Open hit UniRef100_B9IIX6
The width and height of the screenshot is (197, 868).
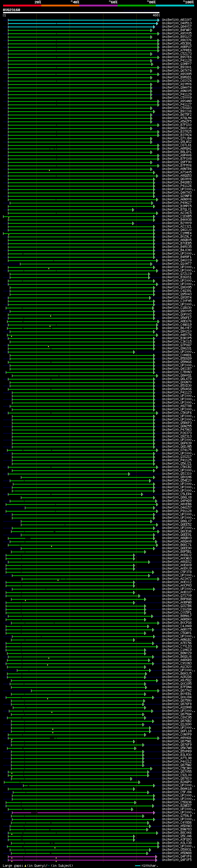[x=177, y=111]
